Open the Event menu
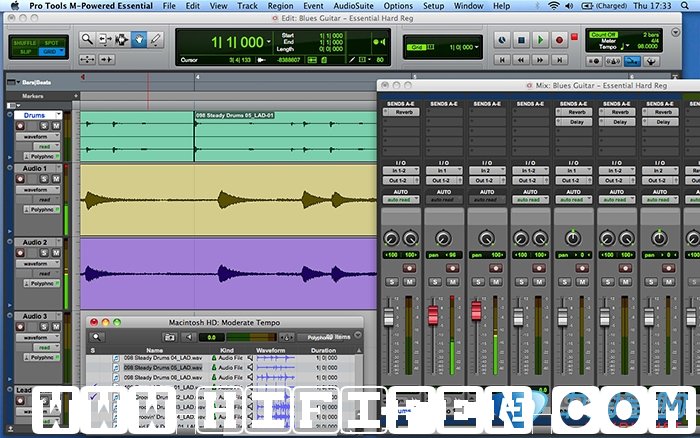This screenshot has height=438, width=700. tap(313, 6)
